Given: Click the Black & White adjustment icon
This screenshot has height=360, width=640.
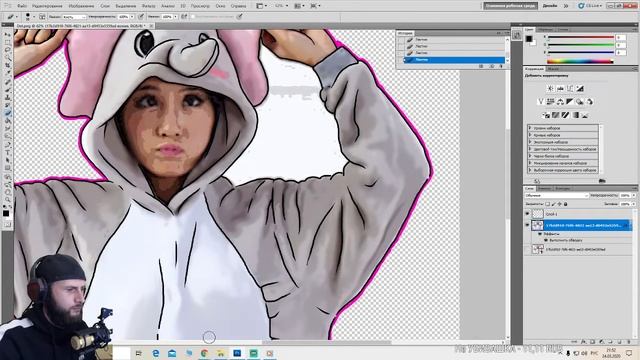Looking at the screenshot, I should pos(570,102).
